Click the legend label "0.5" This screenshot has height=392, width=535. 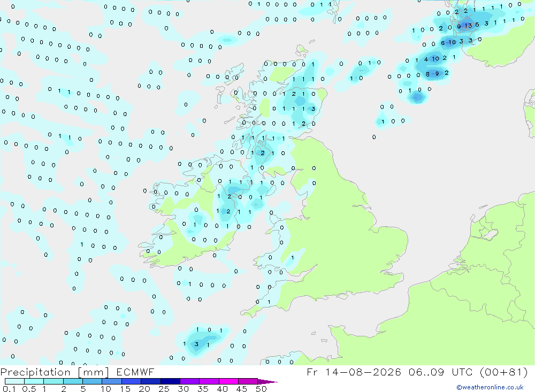point(29,389)
